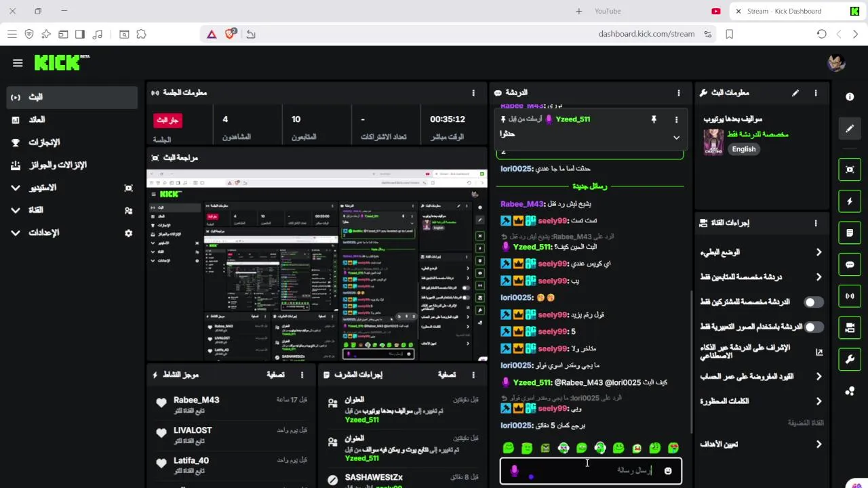Open معلومات الجلسة panel options menu
The image size is (868, 488).
click(473, 93)
